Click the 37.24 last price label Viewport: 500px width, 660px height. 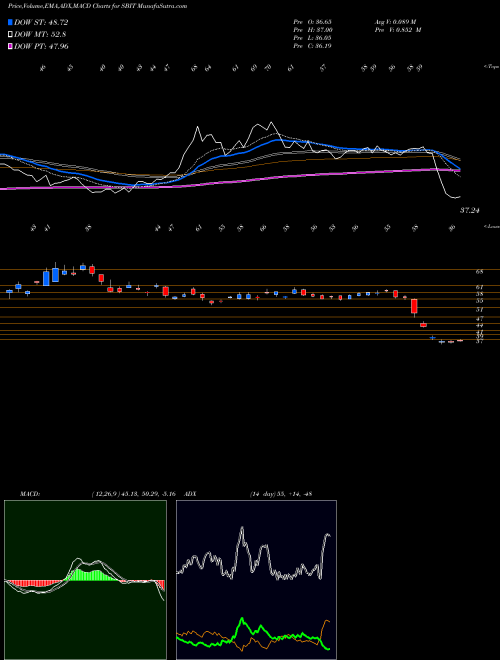tap(470, 210)
